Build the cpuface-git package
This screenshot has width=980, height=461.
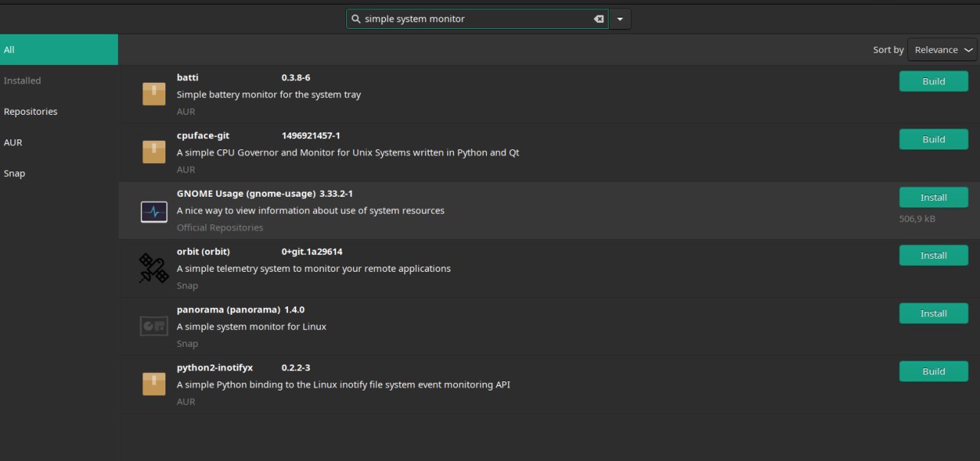933,139
